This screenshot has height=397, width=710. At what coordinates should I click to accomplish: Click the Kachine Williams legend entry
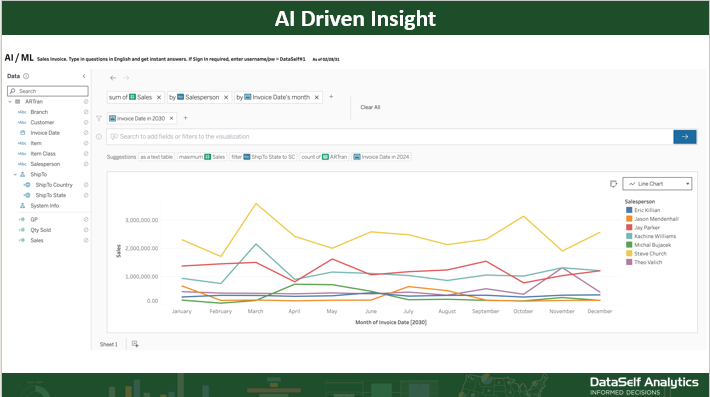(x=651, y=236)
